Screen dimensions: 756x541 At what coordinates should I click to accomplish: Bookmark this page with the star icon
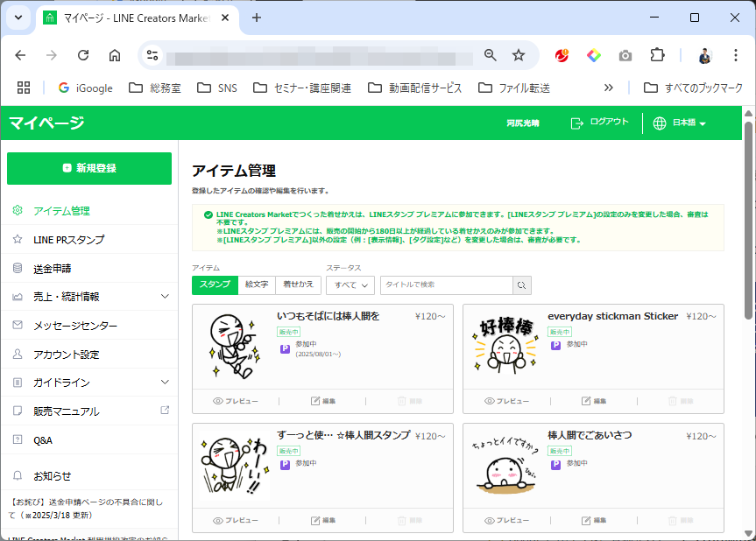click(x=519, y=55)
